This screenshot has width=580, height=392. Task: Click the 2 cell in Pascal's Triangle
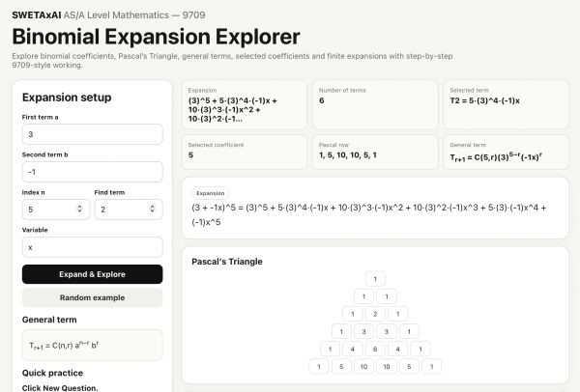tap(375, 314)
